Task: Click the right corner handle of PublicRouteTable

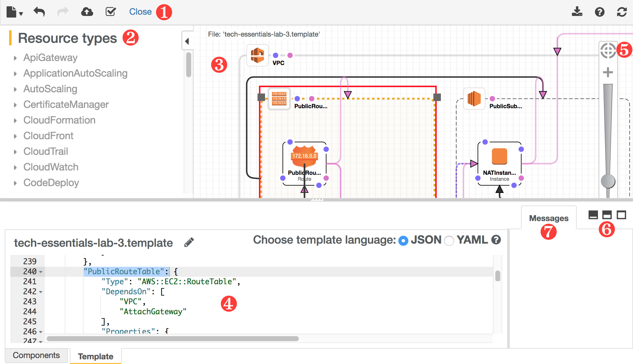Action: [x=437, y=97]
